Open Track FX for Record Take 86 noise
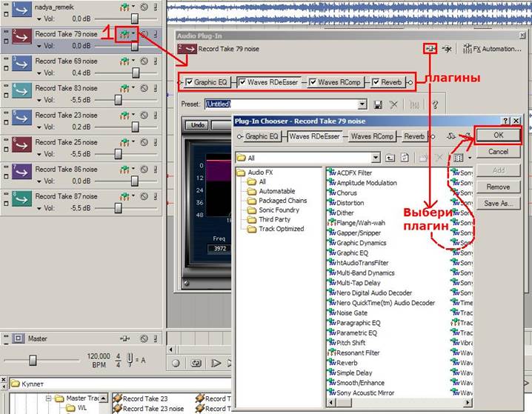Viewport: 532px width, 414px height. [x=124, y=169]
